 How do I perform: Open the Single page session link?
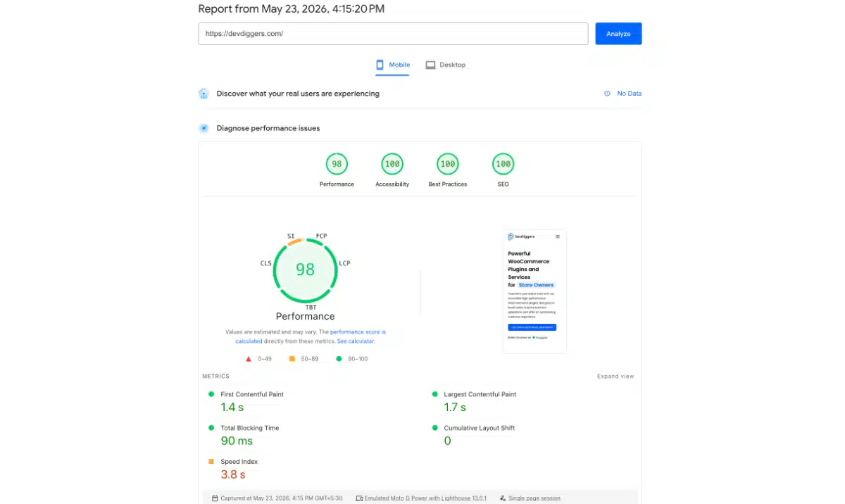(x=534, y=498)
